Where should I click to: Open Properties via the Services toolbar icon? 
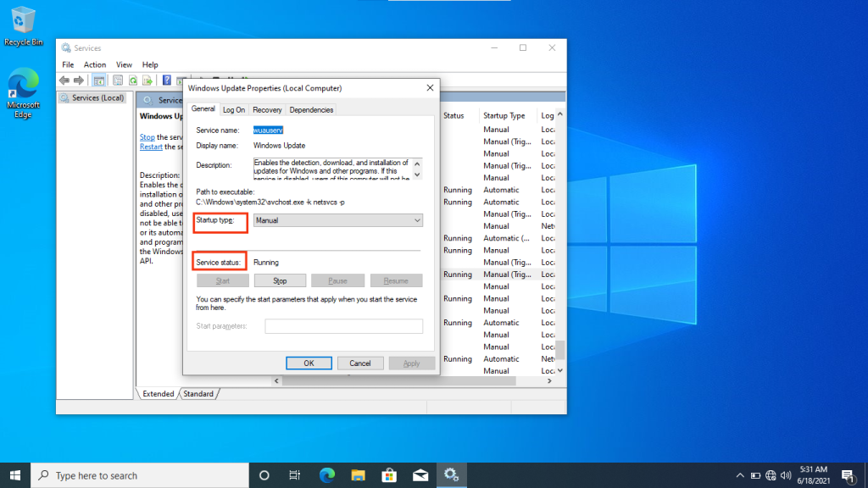pyautogui.click(x=118, y=80)
